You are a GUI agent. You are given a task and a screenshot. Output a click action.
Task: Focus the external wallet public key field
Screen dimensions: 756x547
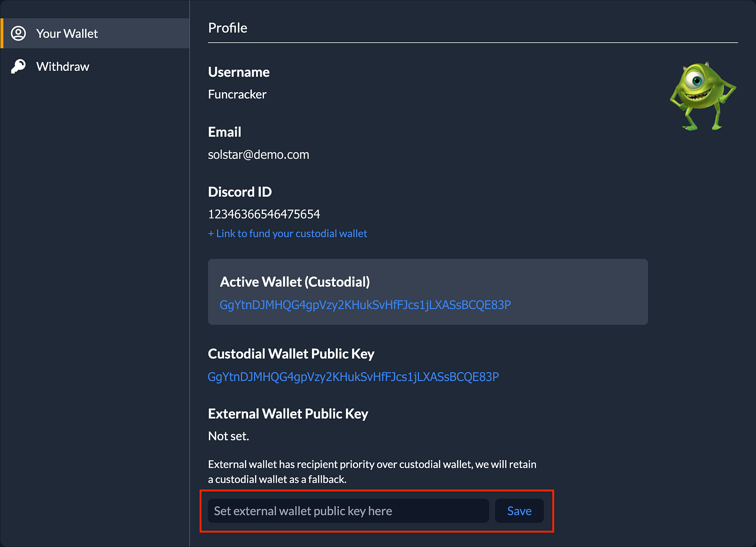[348, 511]
